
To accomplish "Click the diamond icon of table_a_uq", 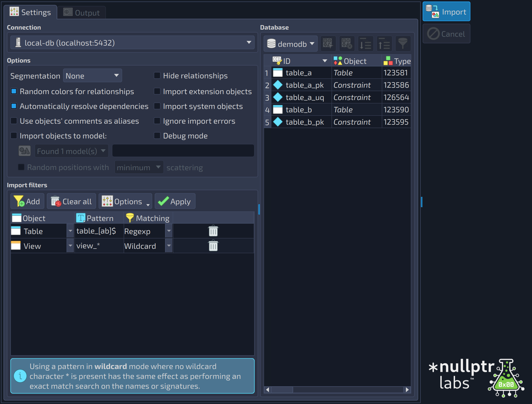I will click(278, 97).
